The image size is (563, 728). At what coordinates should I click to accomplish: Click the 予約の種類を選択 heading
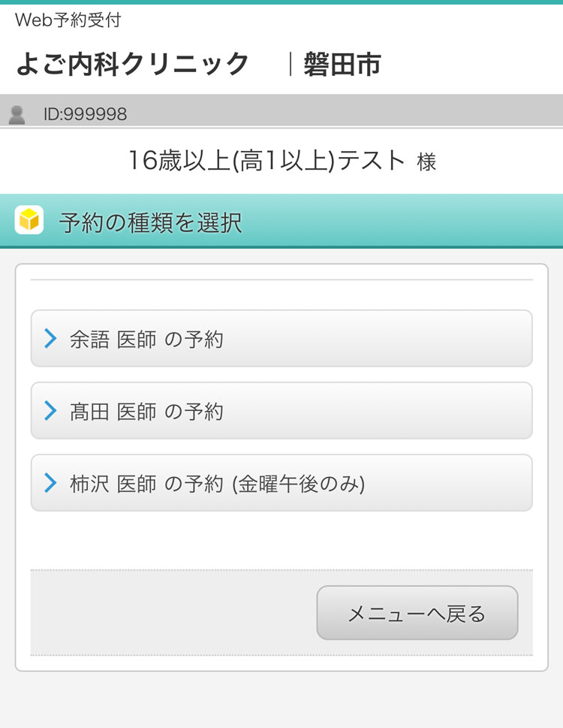pyautogui.click(x=150, y=222)
